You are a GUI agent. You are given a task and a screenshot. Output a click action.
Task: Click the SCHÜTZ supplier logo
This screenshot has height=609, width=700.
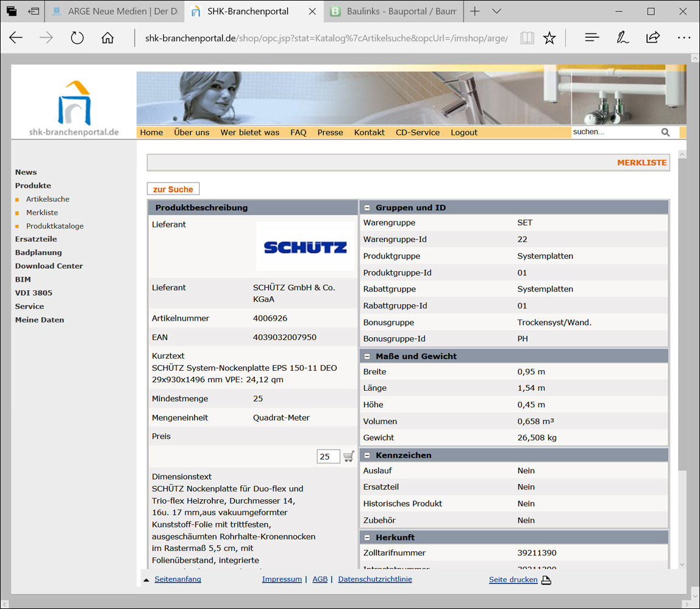click(305, 247)
